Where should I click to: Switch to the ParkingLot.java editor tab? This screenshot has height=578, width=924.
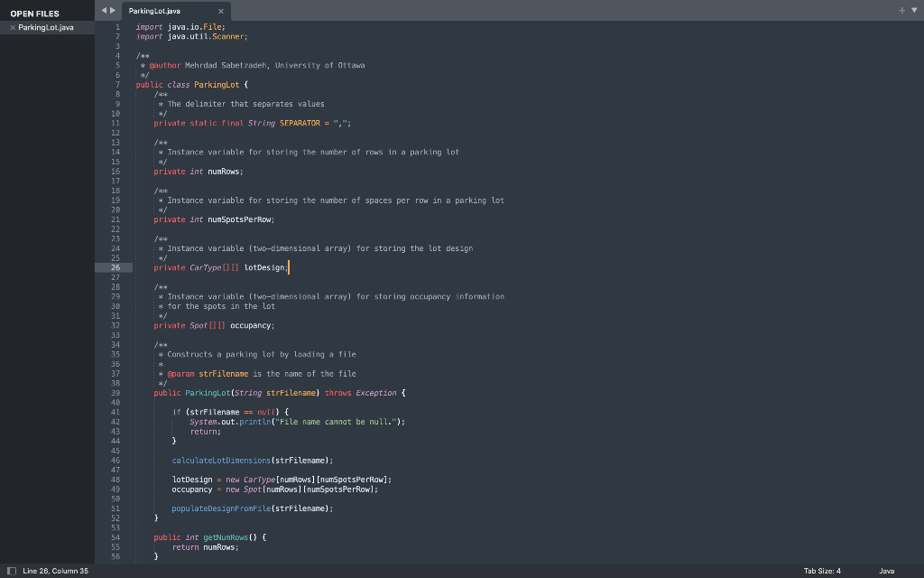click(154, 11)
